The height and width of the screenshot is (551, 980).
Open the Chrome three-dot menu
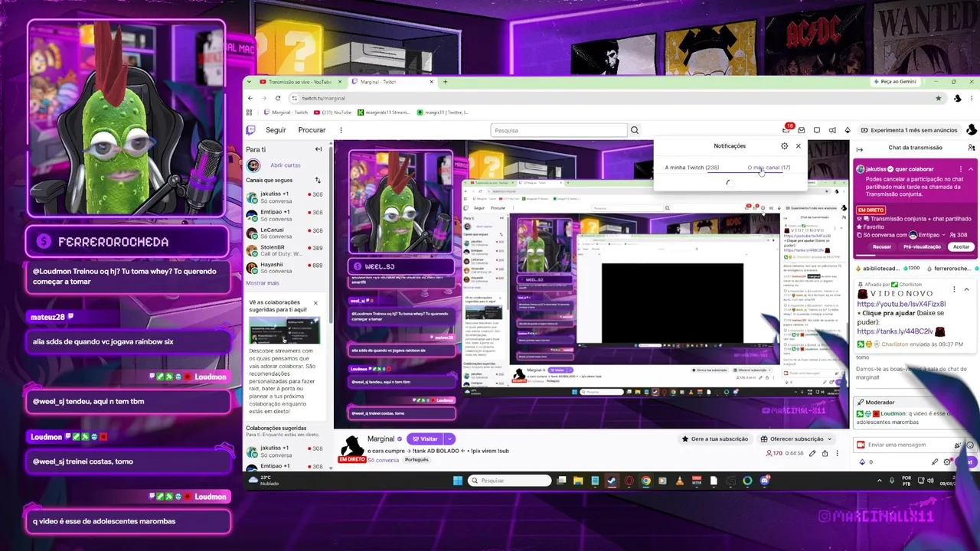tap(970, 98)
